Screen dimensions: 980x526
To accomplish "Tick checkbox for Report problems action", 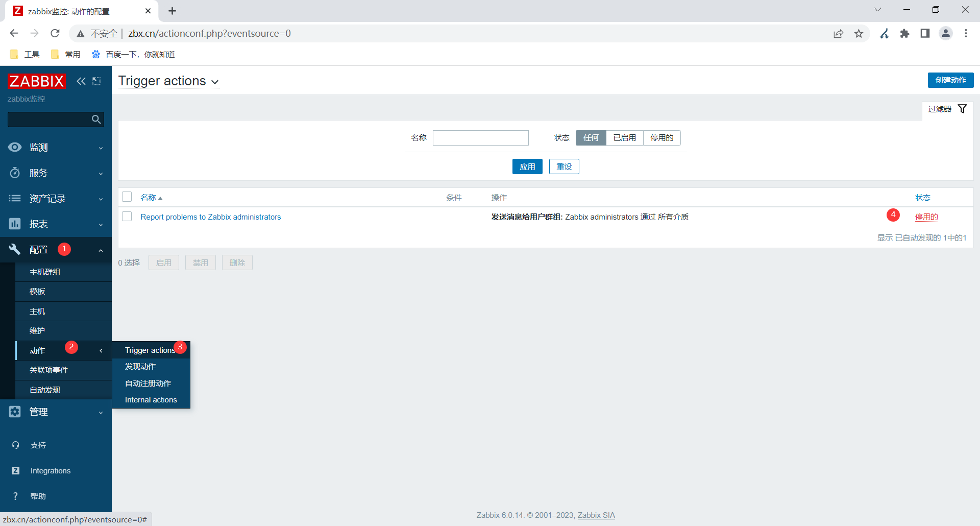I will tap(127, 217).
